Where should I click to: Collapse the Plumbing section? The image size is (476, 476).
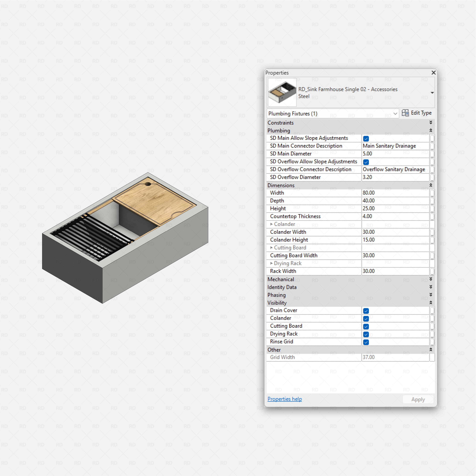(x=431, y=130)
